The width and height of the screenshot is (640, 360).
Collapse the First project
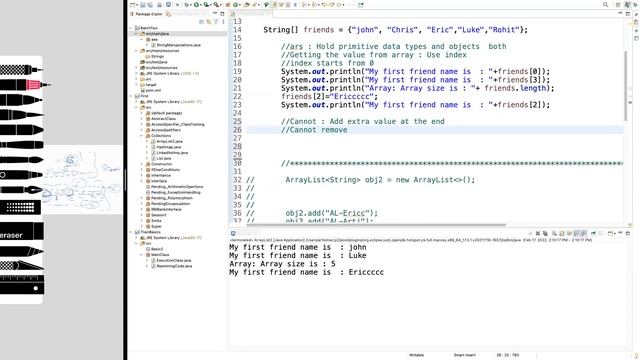coord(131,96)
